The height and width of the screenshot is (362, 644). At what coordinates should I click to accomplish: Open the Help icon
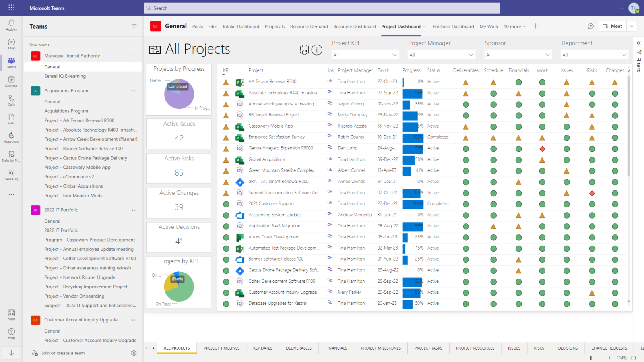(11, 333)
